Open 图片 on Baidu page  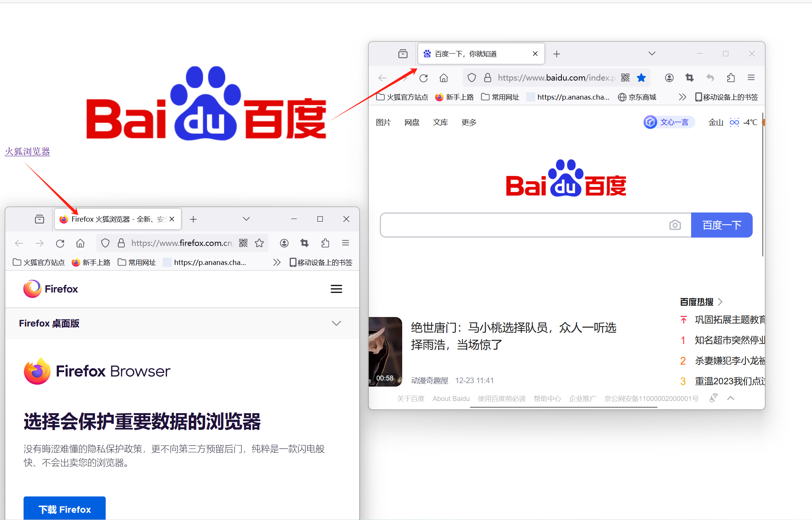click(x=383, y=122)
